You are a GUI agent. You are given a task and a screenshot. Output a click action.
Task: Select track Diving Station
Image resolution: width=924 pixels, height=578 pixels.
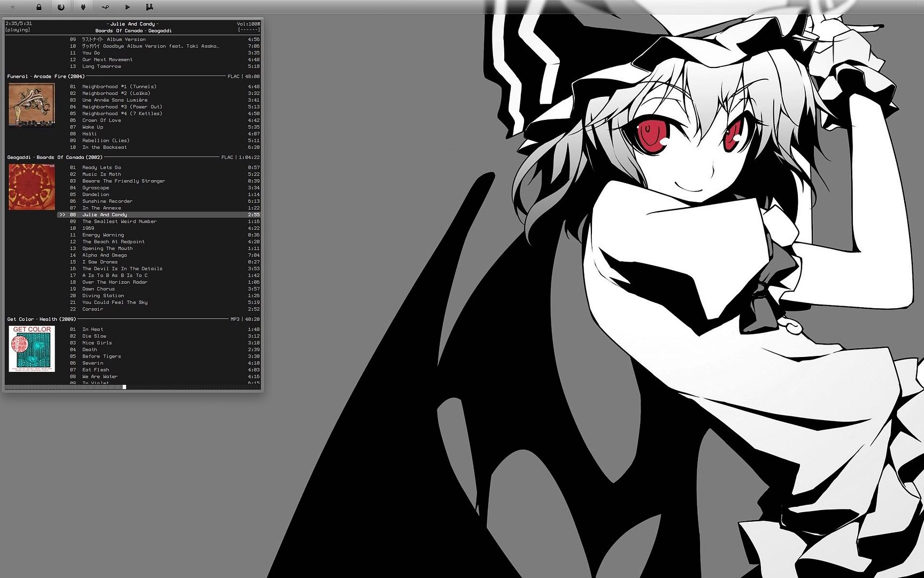click(x=159, y=295)
